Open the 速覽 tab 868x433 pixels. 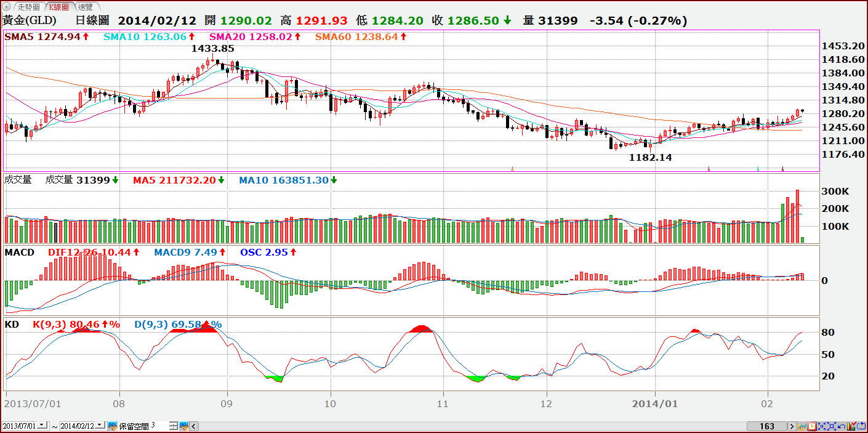pos(86,7)
